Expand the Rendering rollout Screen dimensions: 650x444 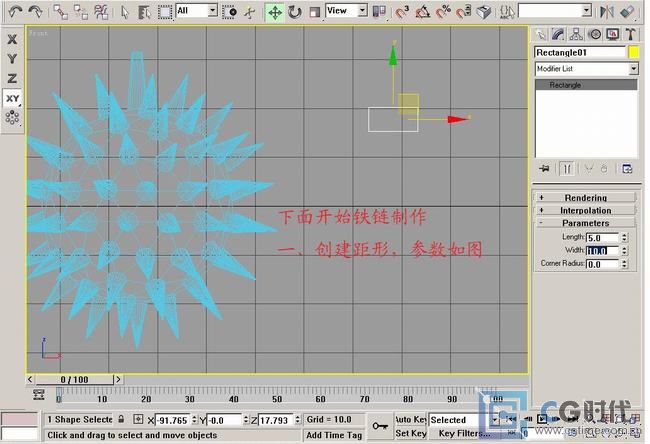coord(585,198)
